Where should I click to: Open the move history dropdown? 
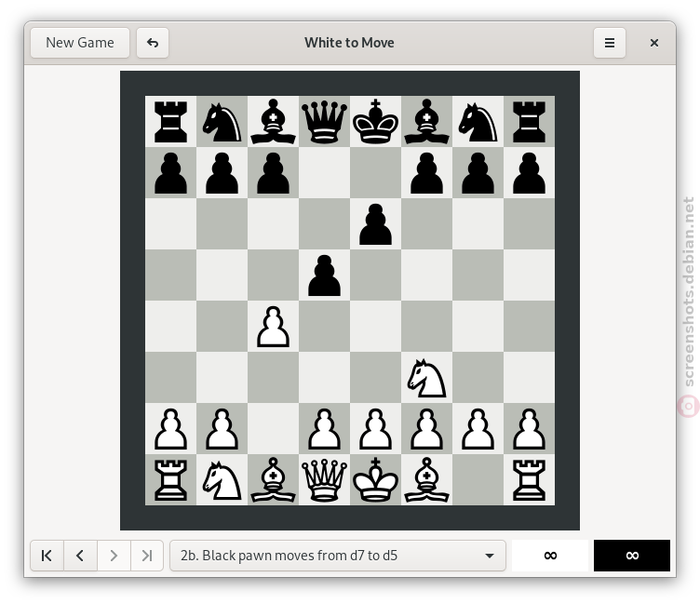338,556
